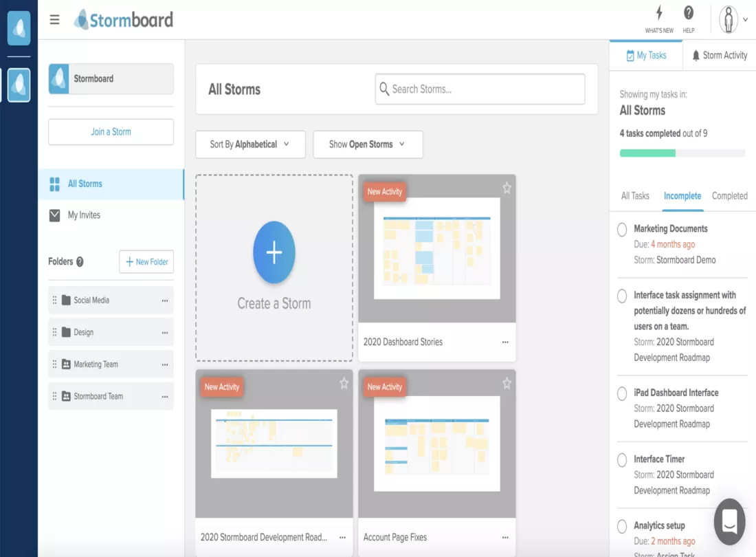The width and height of the screenshot is (756, 557).
Task: Open the hamburger menu icon
Action: point(55,20)
